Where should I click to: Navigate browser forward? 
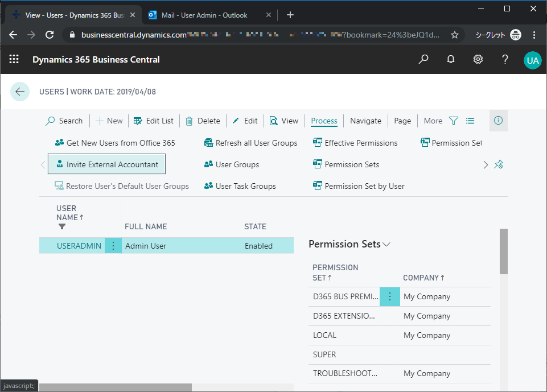click(31, 35)
